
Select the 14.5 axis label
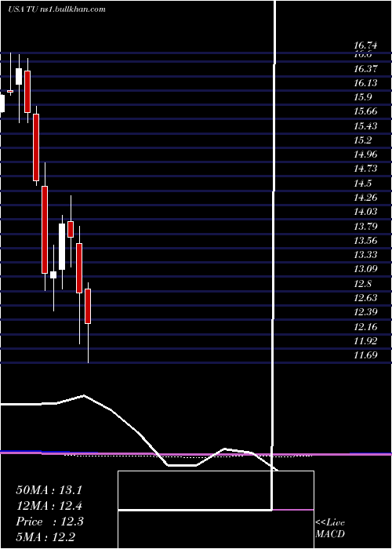pos(363,184)
